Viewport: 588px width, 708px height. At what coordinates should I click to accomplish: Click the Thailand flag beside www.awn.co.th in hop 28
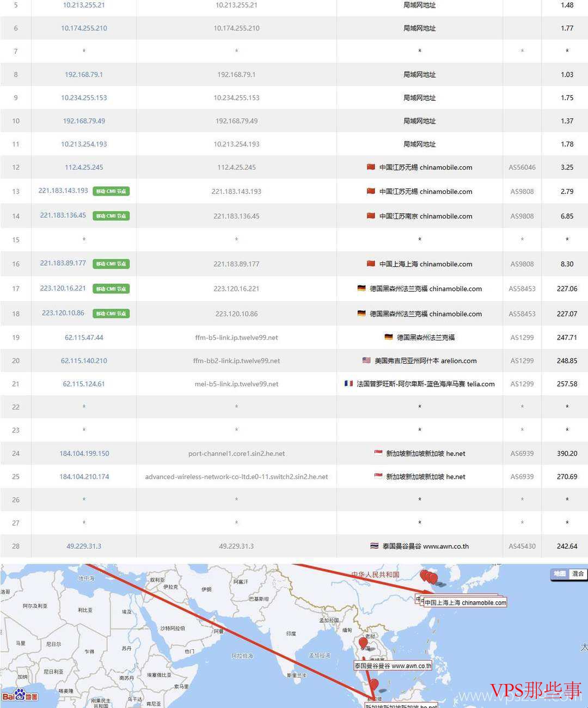(x=375, y=545)
